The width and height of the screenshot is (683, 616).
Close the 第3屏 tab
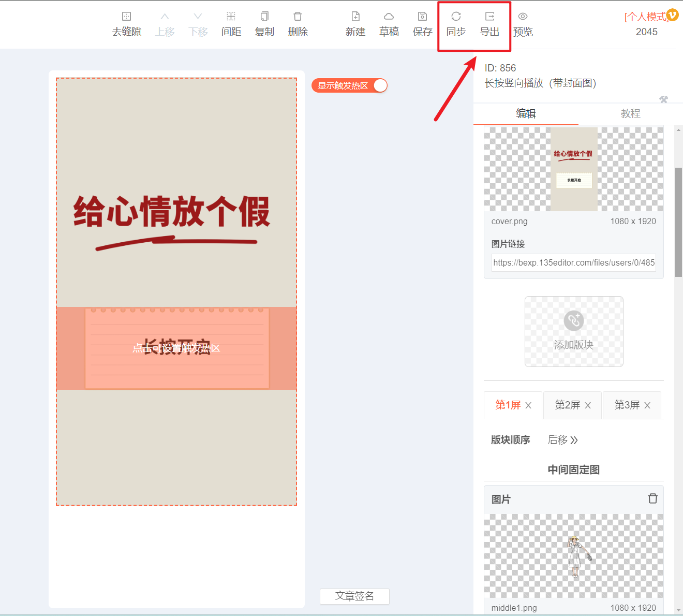click(x=647, y=405)
